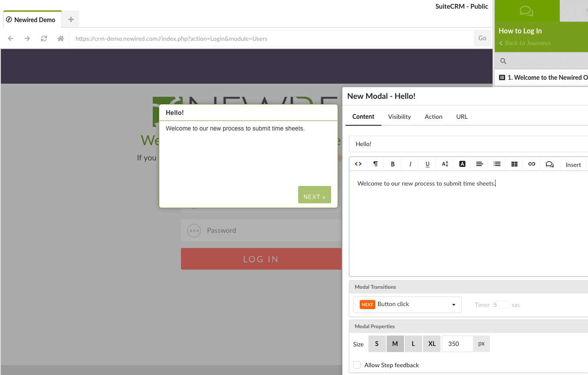Switch to the URL tab

point(462,116)
